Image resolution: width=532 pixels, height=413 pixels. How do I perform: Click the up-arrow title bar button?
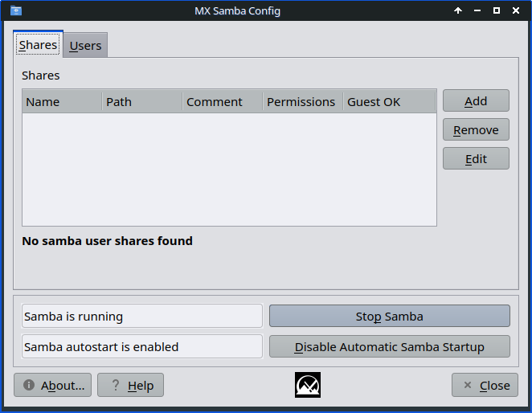(x=458, y=11)
